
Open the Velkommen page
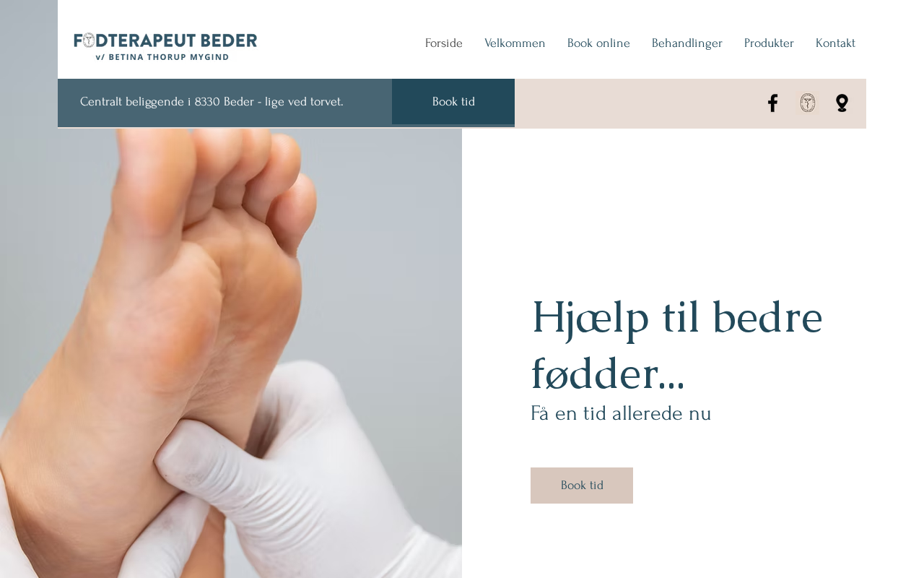515,43
